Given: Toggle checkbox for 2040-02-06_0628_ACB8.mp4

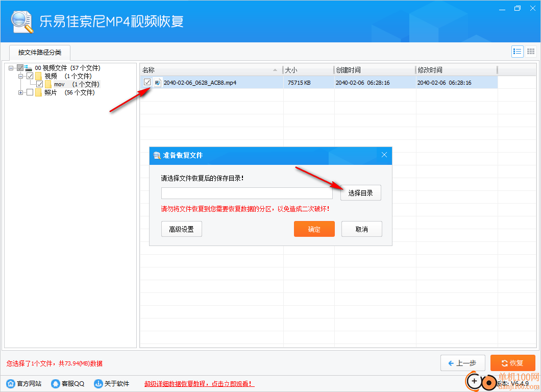Looking at the screenshot, I should [x=147, y=82].
